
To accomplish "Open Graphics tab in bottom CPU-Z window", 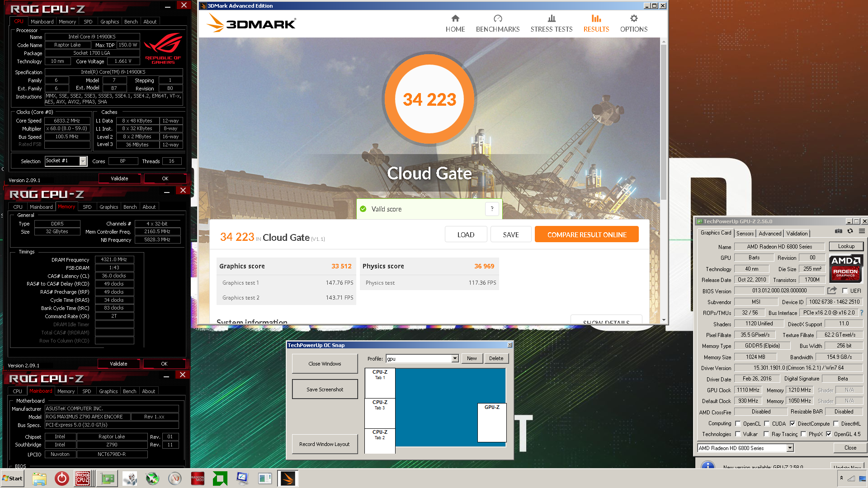I will [x=108, y=391].
